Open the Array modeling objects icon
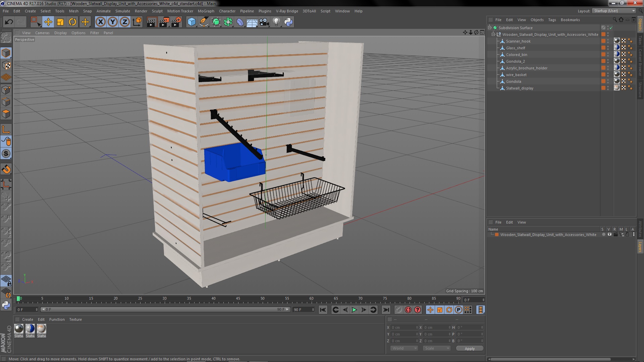The image size is (644, 362). click(228, 22)
